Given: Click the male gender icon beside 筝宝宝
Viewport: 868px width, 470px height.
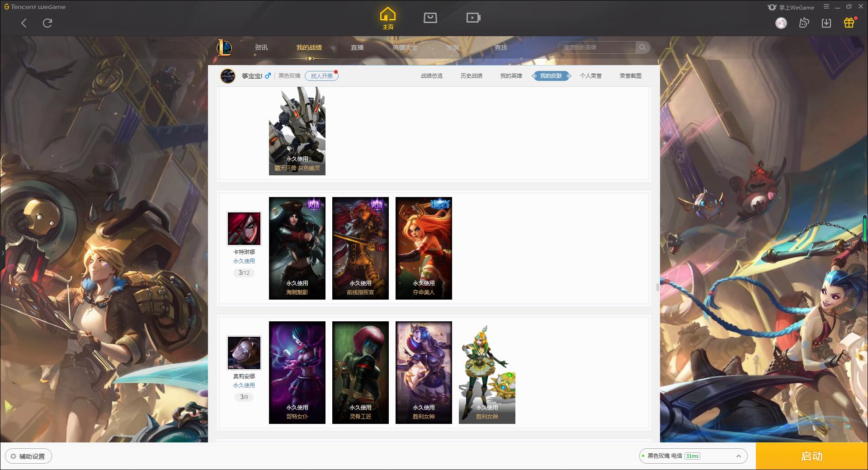Looking at the screenshot, I should point(268,75).
